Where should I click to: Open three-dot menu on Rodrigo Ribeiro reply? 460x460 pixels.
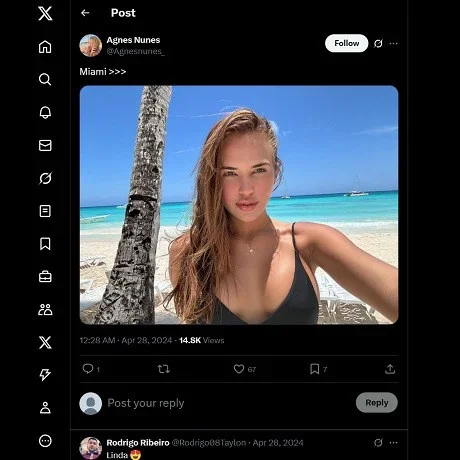(x=393, y=443)
